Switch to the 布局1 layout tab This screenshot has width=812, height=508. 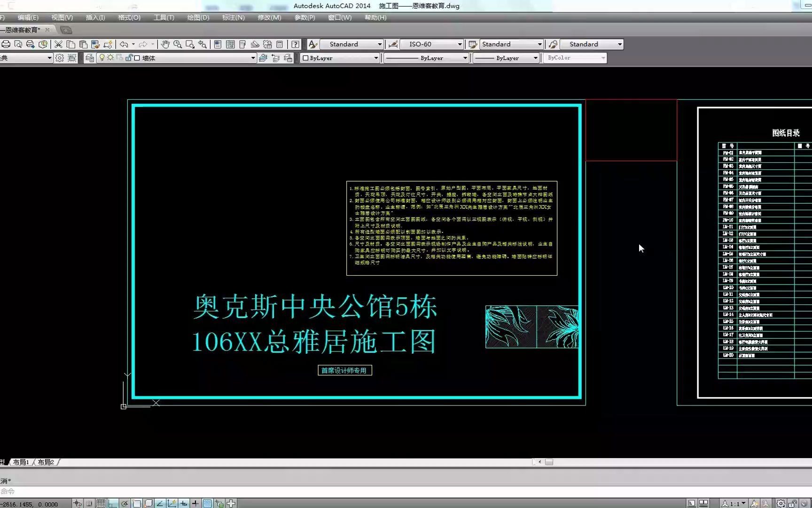(21, 462)
